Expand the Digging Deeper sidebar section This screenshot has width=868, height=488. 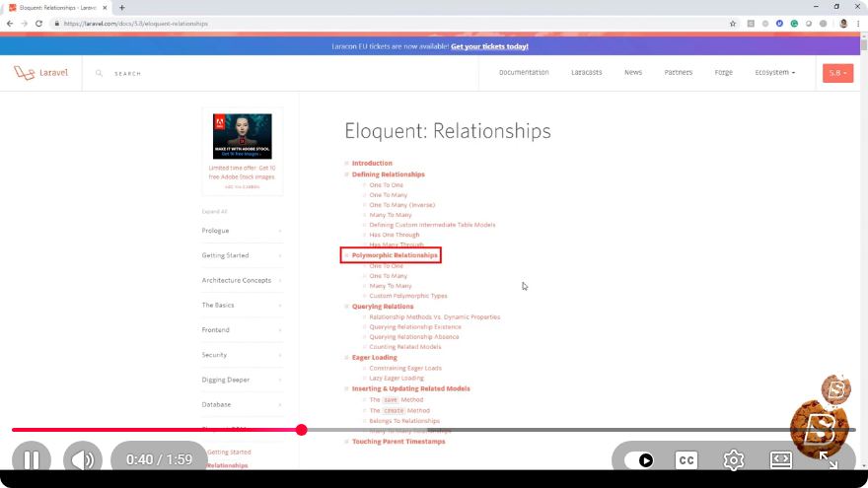[242, 381]
